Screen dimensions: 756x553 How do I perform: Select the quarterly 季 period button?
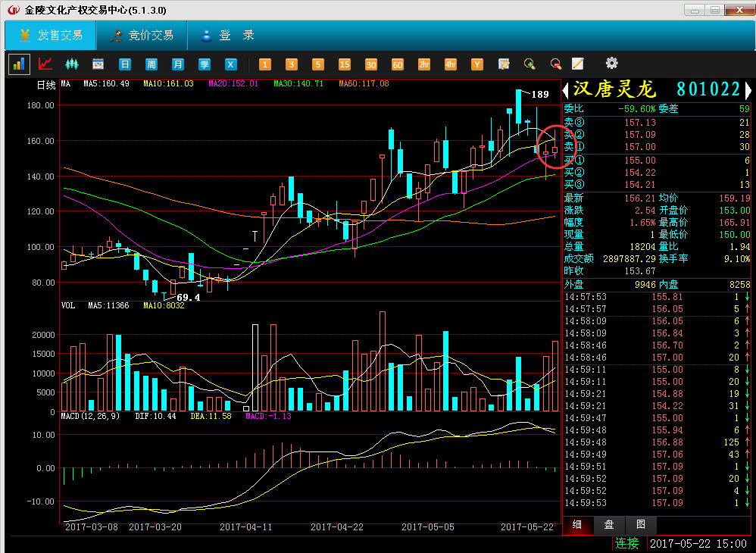point(205,64)
